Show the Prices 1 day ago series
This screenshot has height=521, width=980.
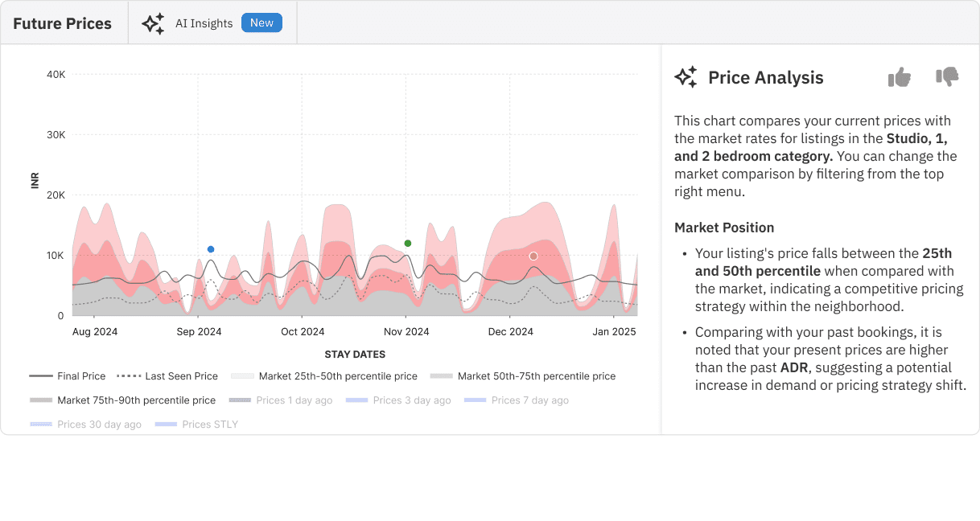coord(282,400)
